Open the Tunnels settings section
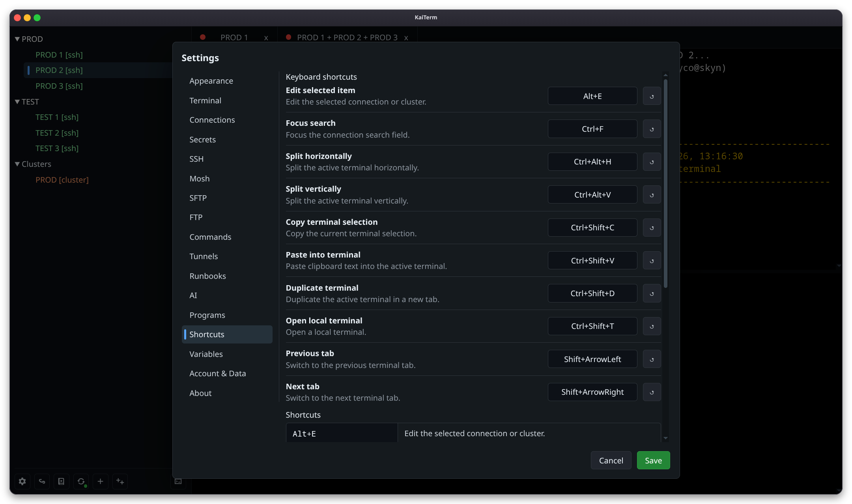Screen dimensions: 852x504 (x=227, y=256)
